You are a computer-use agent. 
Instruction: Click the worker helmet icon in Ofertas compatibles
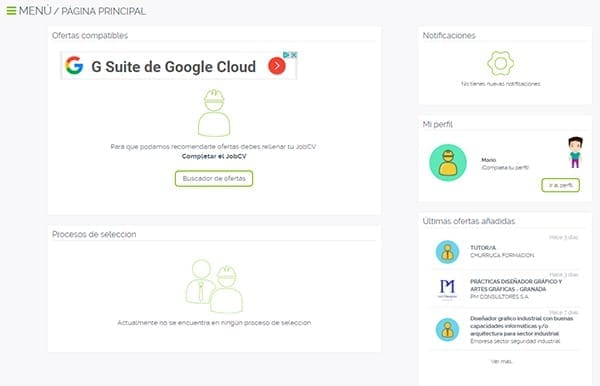[214, 113]
